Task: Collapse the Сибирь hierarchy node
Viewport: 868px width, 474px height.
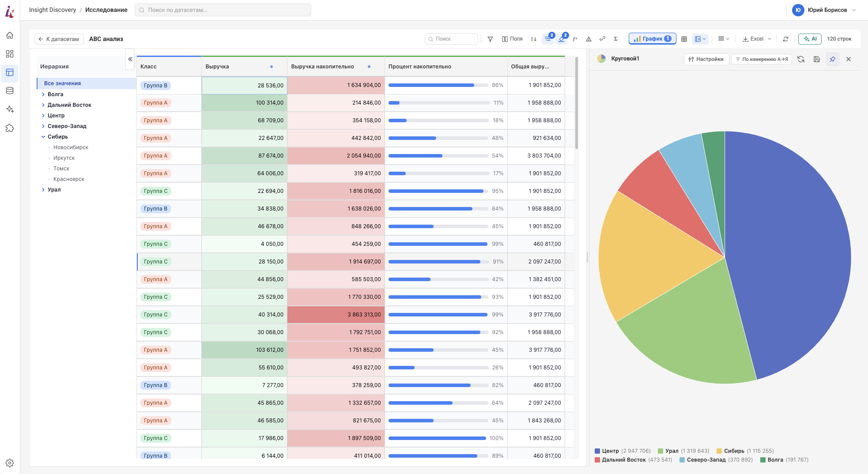Action: click(43, 137)
